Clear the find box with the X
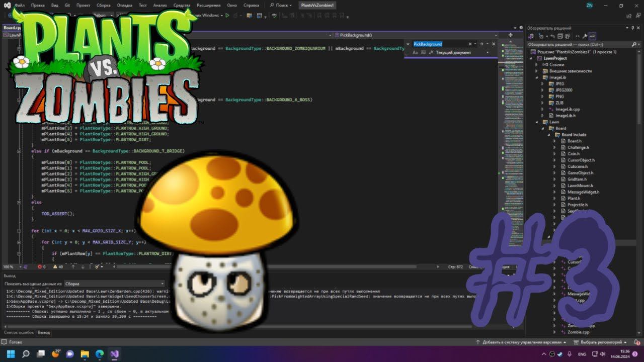This screenshot has width=644, height=362. [470, 44]
